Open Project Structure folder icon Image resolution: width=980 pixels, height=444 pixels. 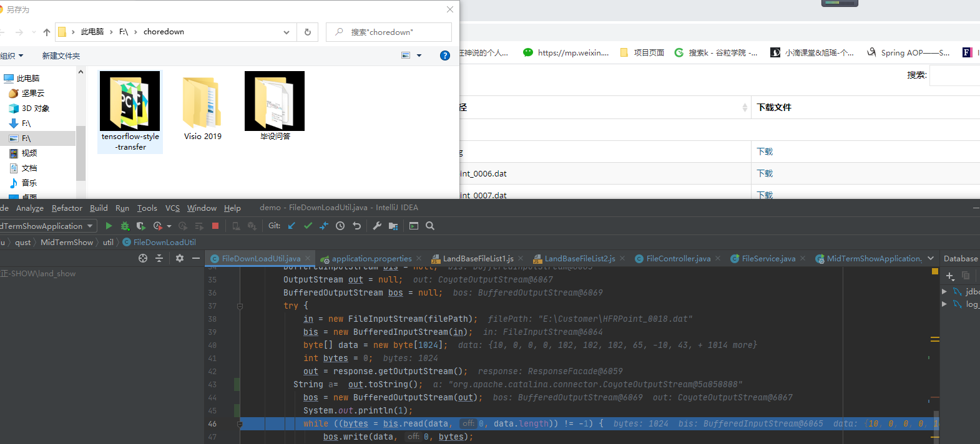pos(393,226)
